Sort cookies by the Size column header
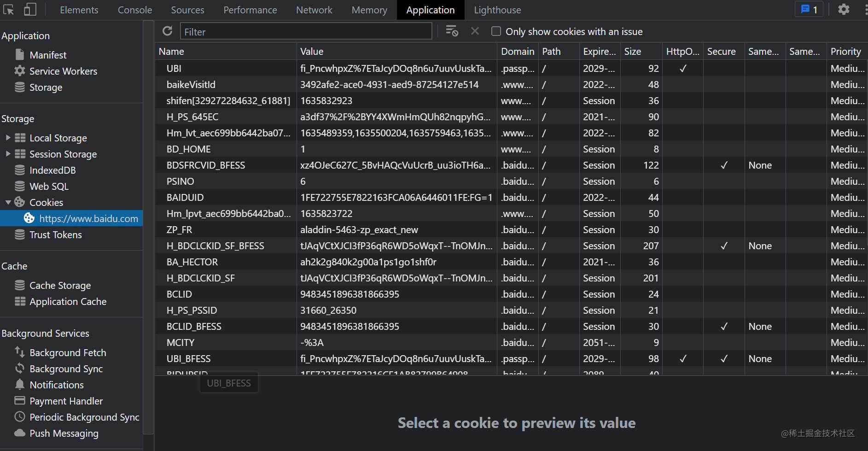Image resolution: width=868 pixels, height=451 pixels. (633, 52)
